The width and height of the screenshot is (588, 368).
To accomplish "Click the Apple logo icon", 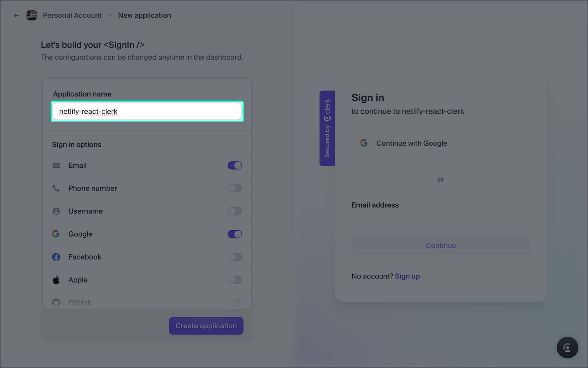I will [x=56, y=280].
